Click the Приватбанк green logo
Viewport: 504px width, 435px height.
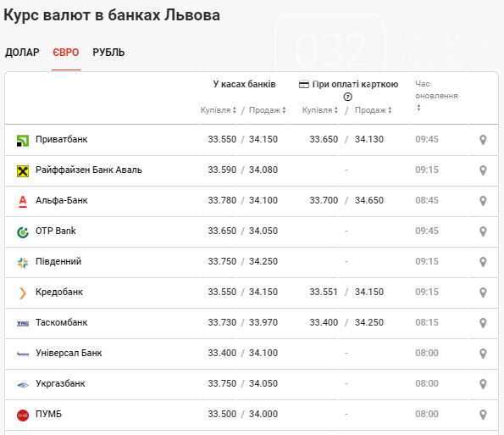(x=23, y=141)
